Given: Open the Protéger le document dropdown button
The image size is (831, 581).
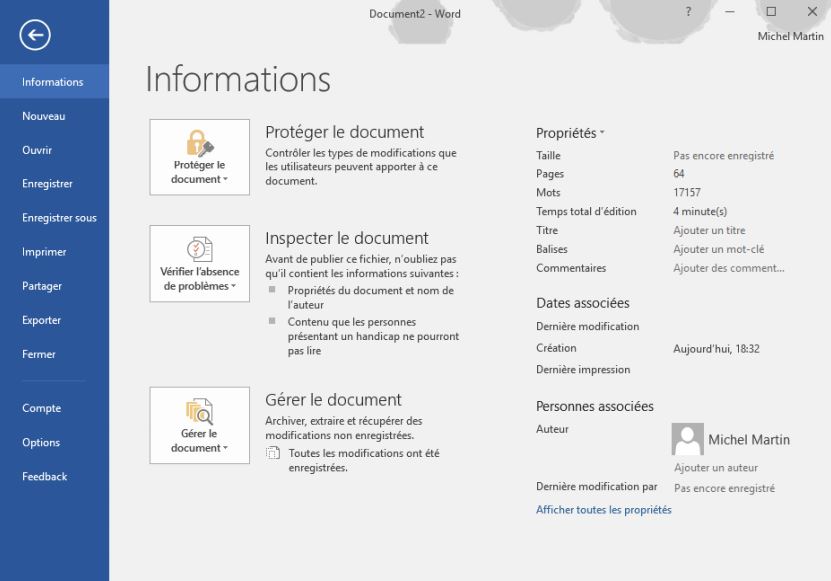Looking at the screenshot, I should pyautogui.click(x=199, y=172).
